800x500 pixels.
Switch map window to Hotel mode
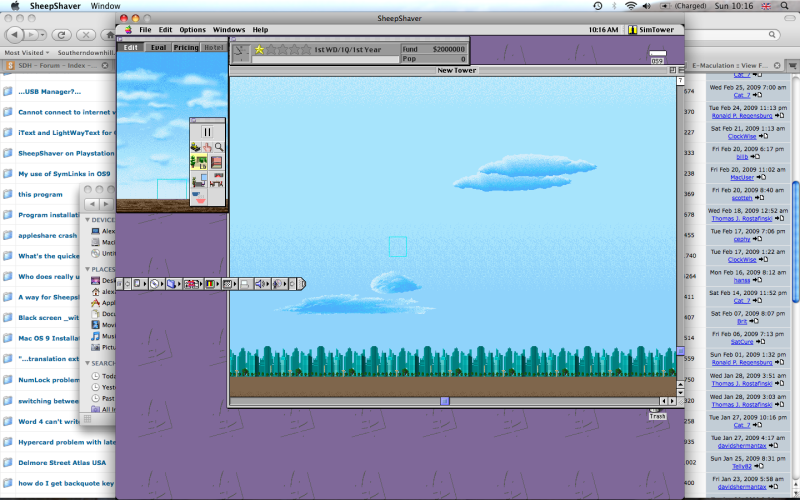pos(213,47)
